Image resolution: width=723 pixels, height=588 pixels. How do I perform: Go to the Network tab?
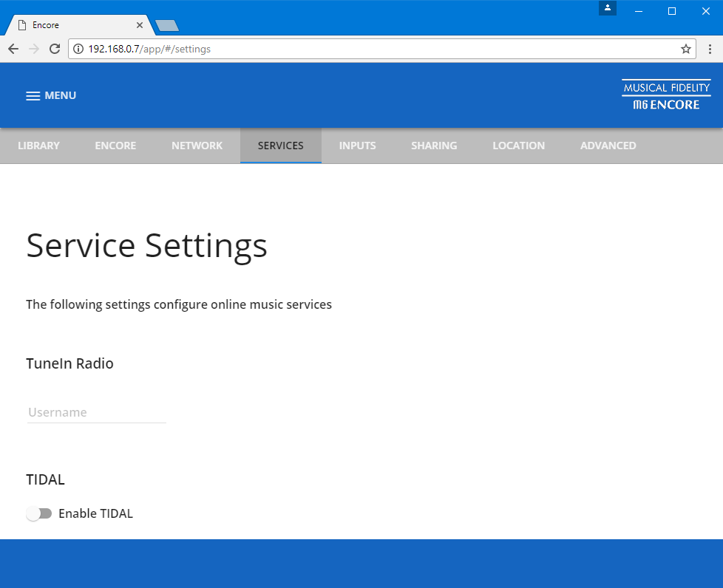pos(197,146)
